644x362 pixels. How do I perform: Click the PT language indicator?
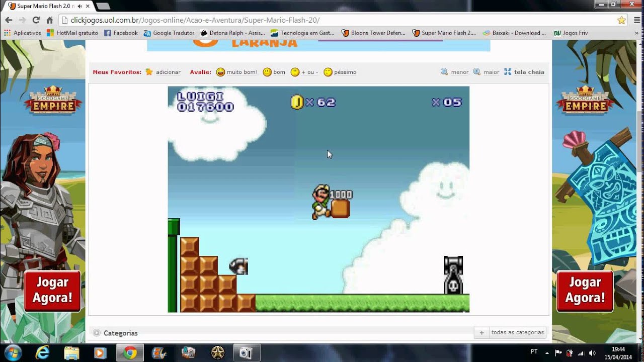coord(534,352)
